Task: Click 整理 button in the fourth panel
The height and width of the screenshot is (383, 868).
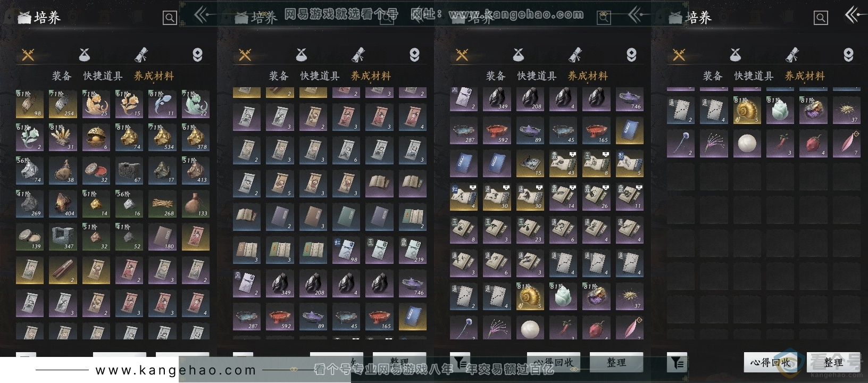Action: tap(833, 362)
